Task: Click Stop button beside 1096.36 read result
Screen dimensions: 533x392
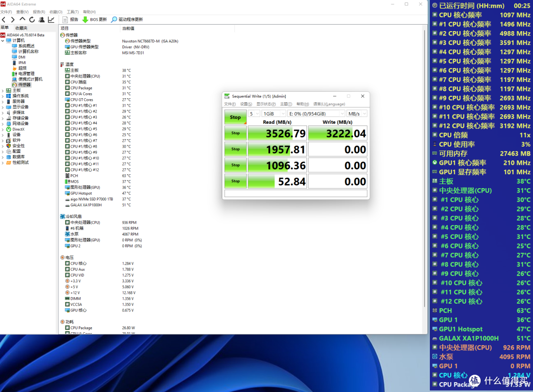Action: point(235,165)
